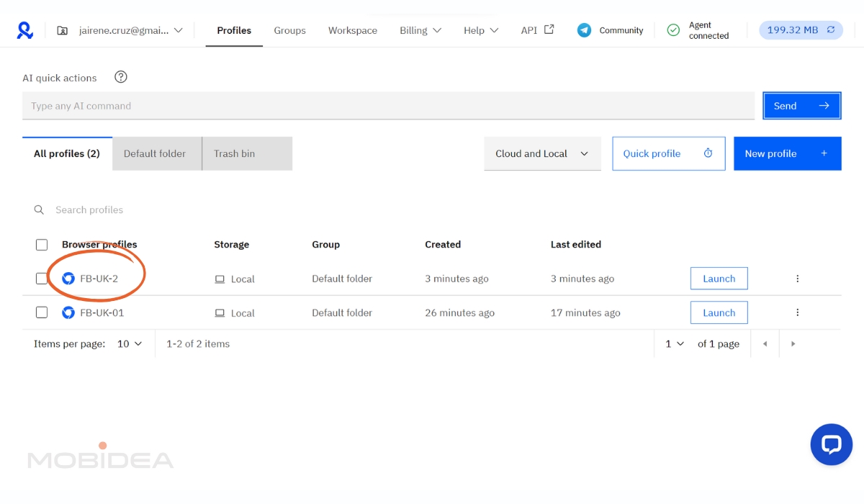864x504 pixels.
Task: Click the Telegram Community icon
Action: 584,30
